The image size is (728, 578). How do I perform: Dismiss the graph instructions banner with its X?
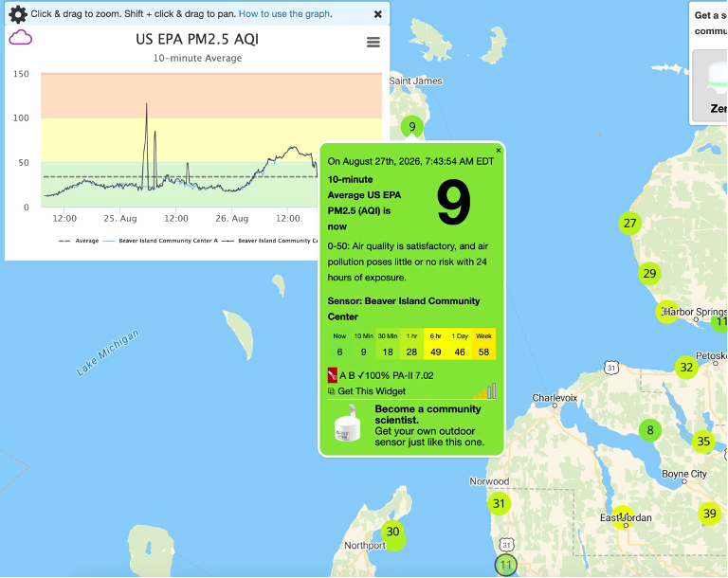click(x=378, y=14)
